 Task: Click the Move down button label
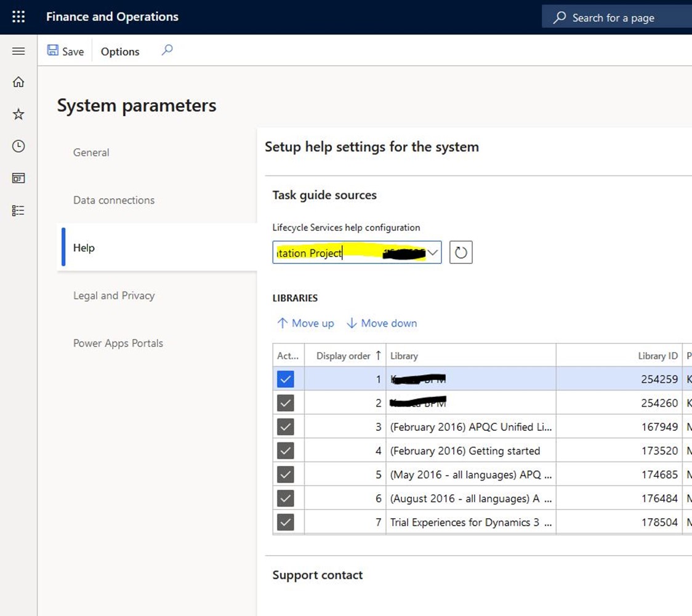coord(389,323)
